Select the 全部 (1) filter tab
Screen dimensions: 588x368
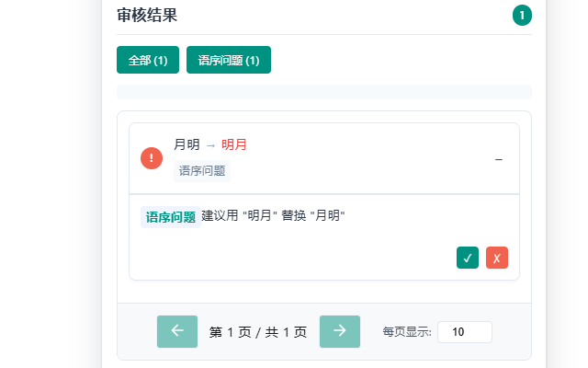[148, 60]
